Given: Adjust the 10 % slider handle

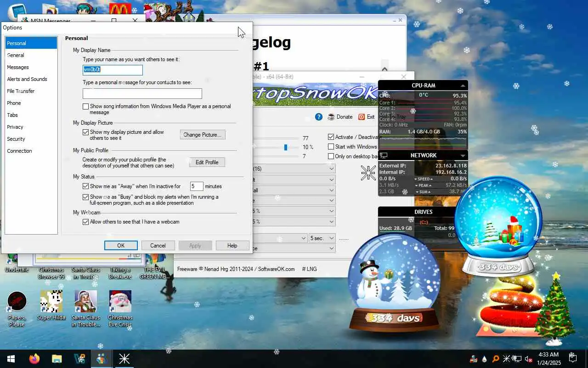Looking at the screenshot, I should click(x=286, y=147).
